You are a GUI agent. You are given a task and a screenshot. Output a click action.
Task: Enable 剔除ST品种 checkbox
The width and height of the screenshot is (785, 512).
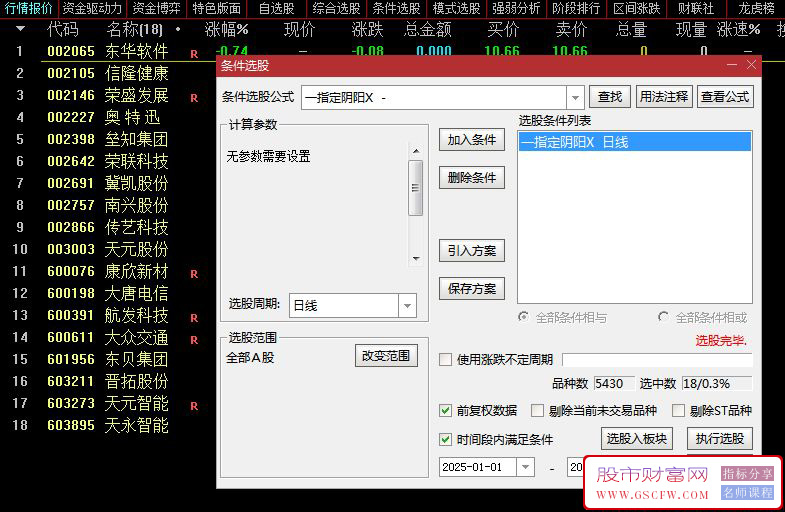tap(678, 411)
